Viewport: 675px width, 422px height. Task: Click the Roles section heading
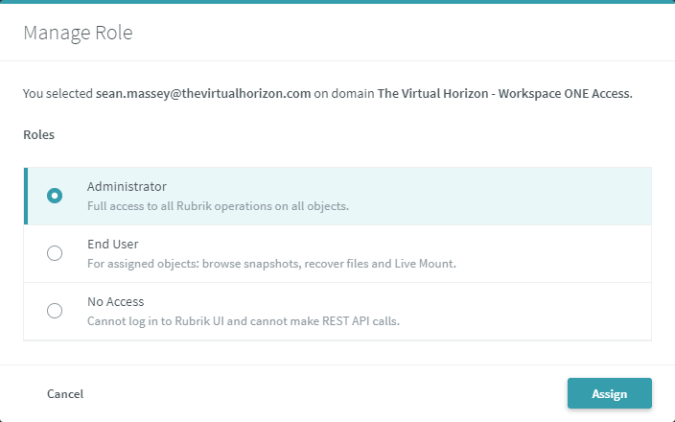[39, 133]
